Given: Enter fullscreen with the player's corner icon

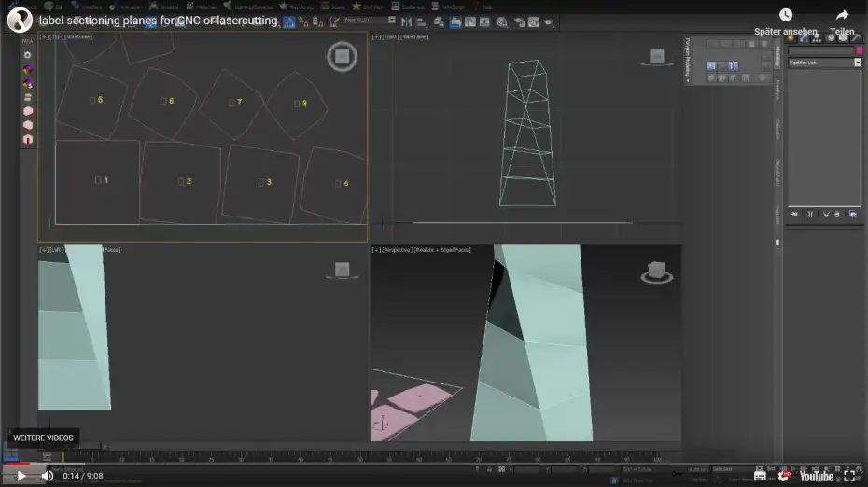Looking at the screenshot, I should [x=849, y=476].
